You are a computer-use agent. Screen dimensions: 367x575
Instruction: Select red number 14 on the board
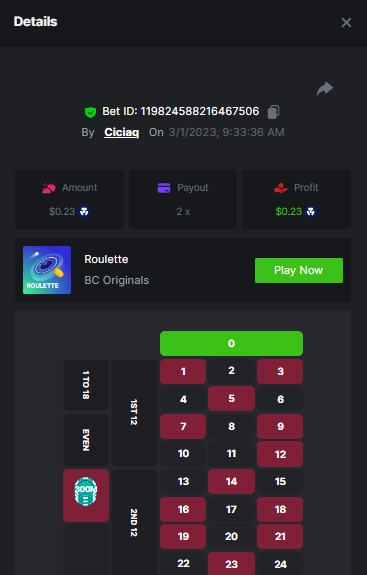coord(231,481)
